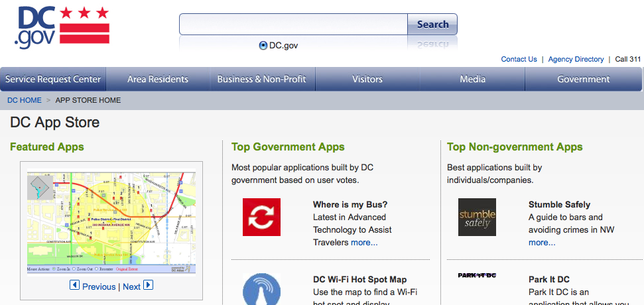Click the Previous arrow icon under featured map
Image resolution: width=644 pixels, height=305 pixels.
[x=74, y=284]
